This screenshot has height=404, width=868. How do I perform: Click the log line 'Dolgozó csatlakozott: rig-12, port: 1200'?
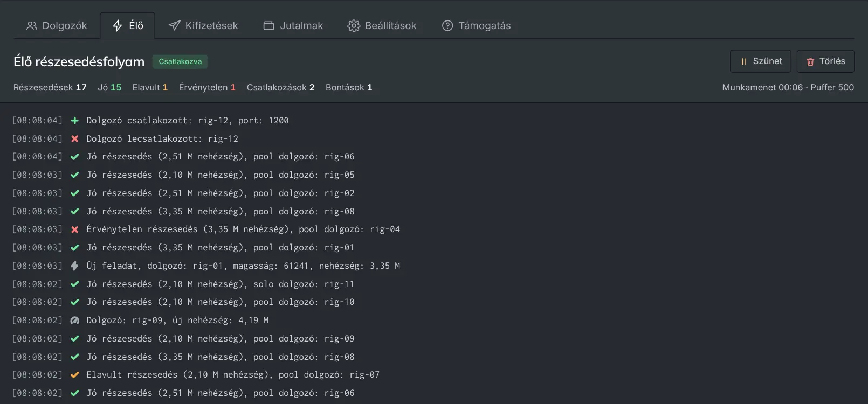(x=188, y=121)
